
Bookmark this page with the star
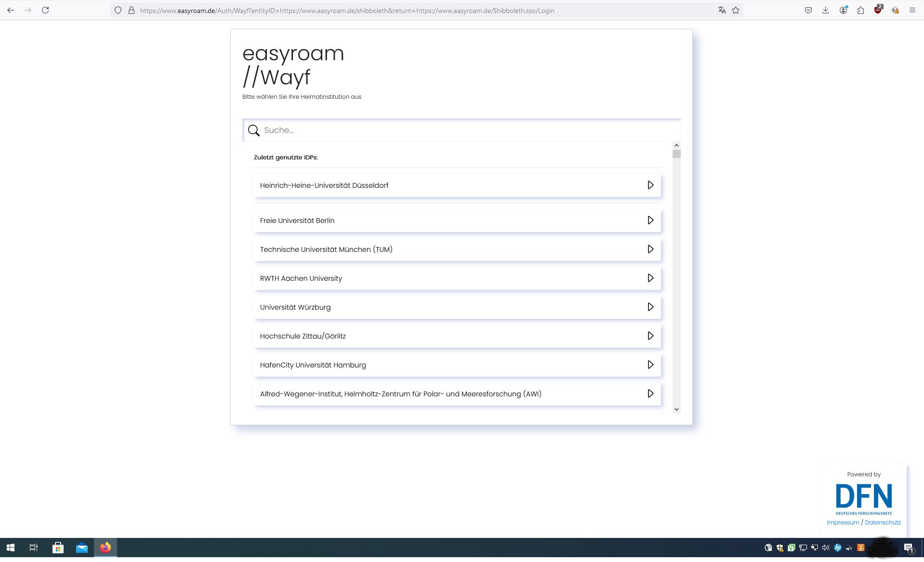[736, 10]
